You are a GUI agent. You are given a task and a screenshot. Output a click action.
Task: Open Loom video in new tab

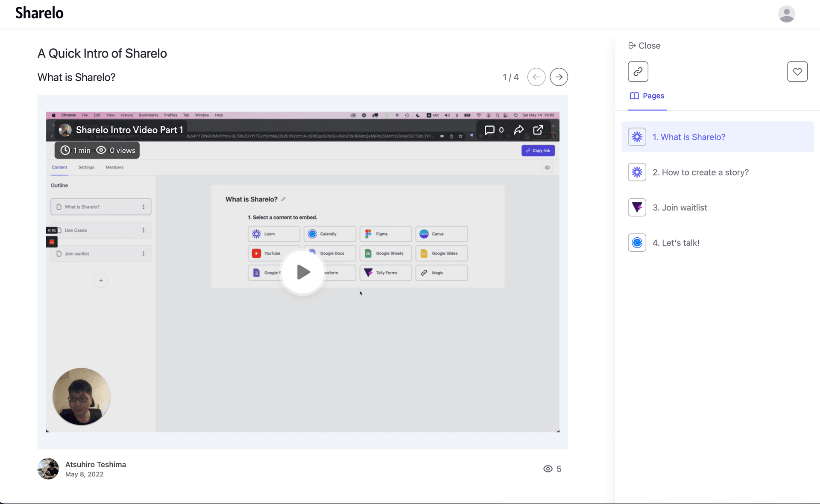[538, 130]
